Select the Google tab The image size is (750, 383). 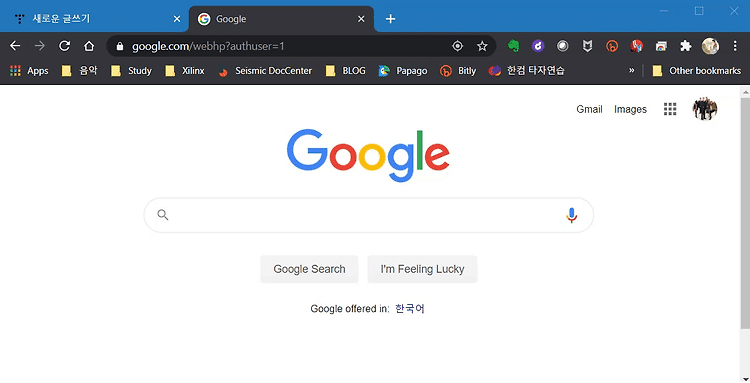(x=281, y=19)
